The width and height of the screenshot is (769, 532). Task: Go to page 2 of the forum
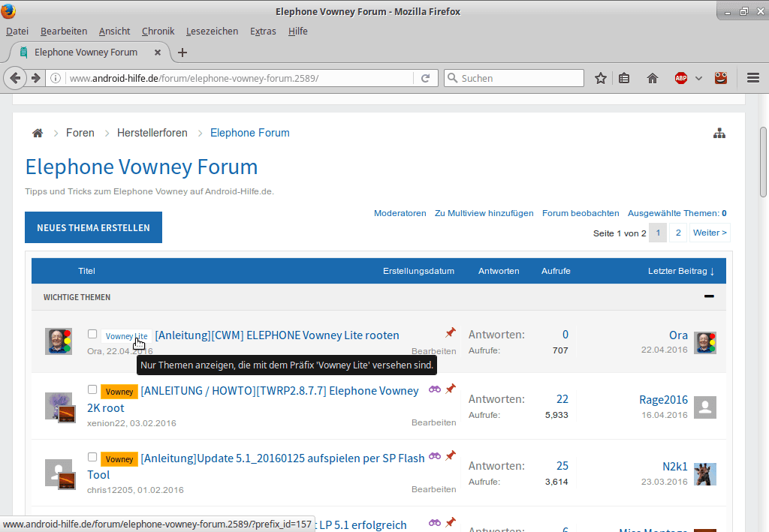[x=678, y=233]
